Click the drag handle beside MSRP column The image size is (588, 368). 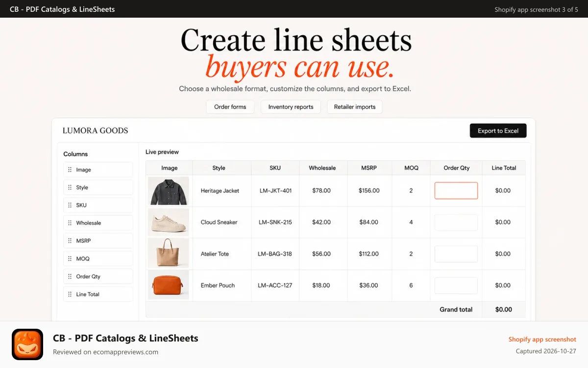[x=70, y=241]
